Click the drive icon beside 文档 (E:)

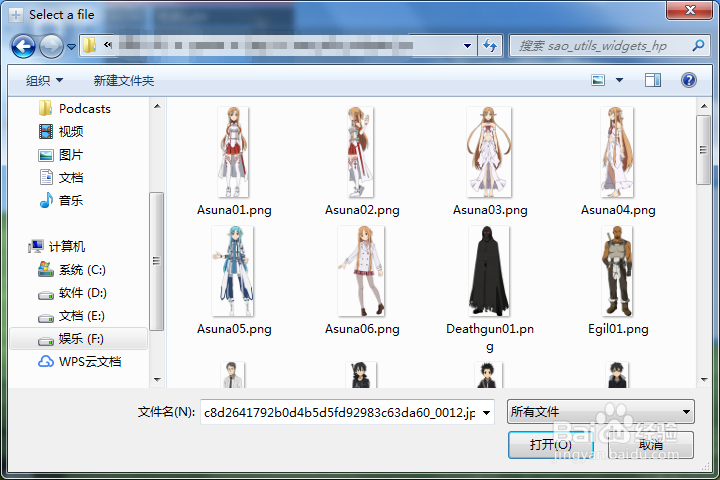click(x=46, y=318)
